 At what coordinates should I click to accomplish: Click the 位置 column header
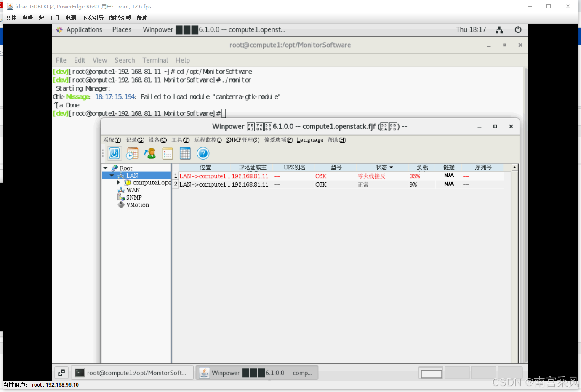tap(205, 168)
